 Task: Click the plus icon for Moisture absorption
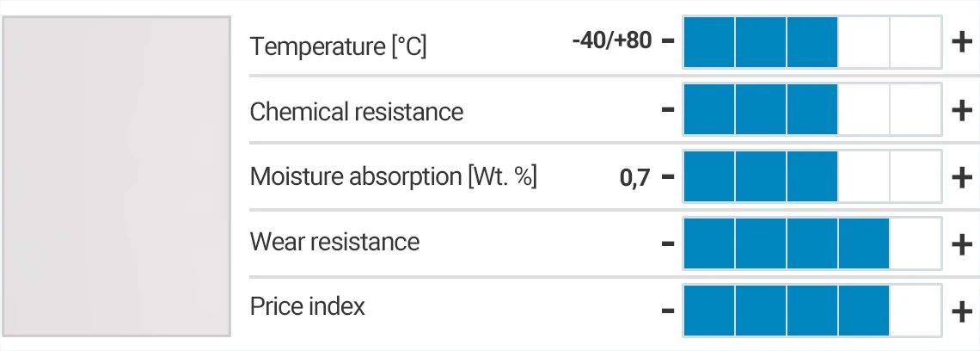[962, 177]
